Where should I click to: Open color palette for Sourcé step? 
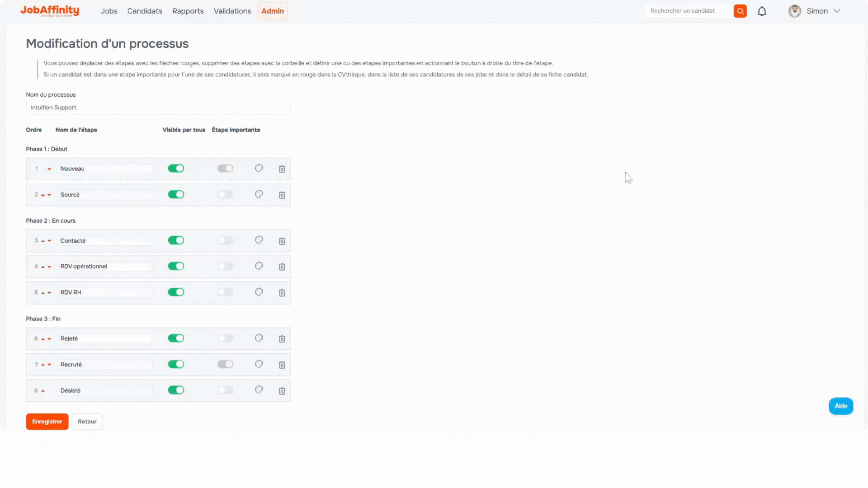[x=259, y=194]
